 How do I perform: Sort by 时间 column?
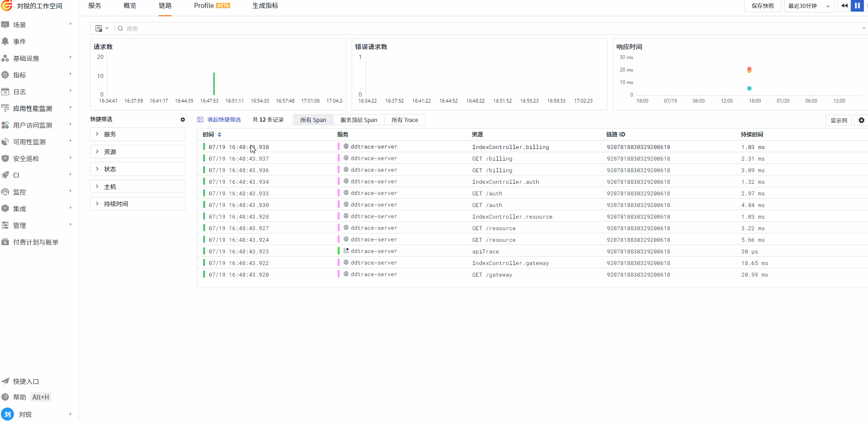coord(219,135)
